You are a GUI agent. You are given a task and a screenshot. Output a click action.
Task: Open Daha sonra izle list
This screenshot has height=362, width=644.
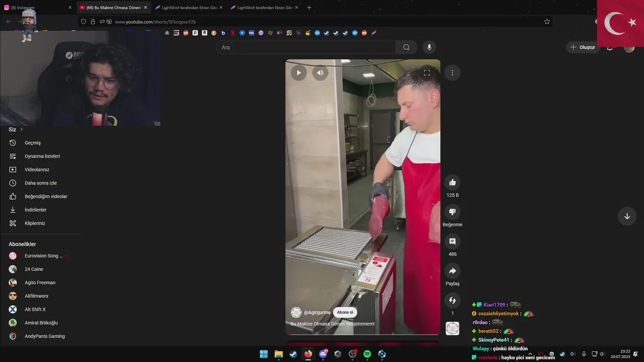pos(40,183)
